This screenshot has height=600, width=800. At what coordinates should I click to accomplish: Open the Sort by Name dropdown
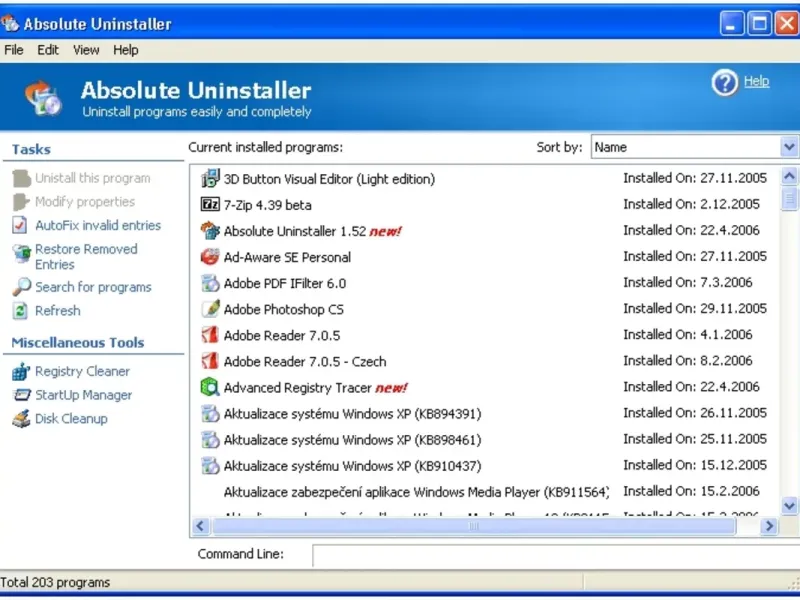pyautogui.click(x=789, y=147)
